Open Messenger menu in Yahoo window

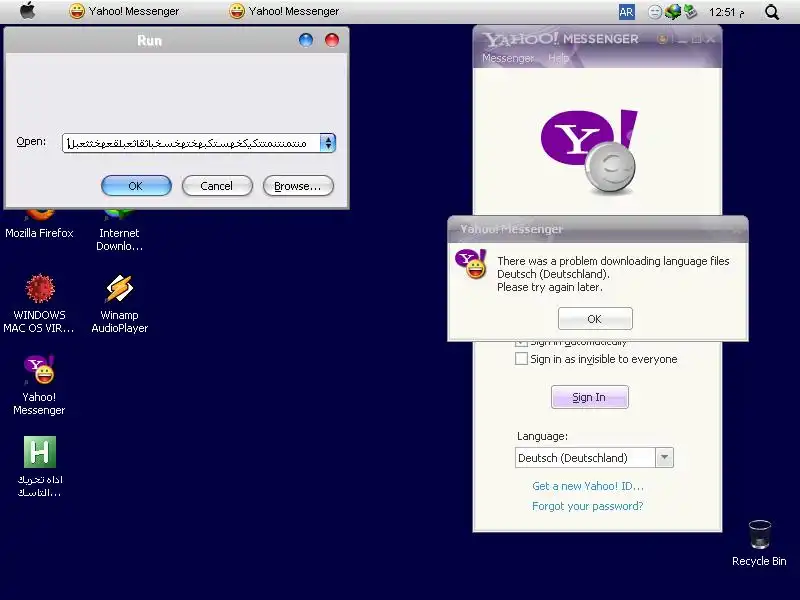(508, 58)
